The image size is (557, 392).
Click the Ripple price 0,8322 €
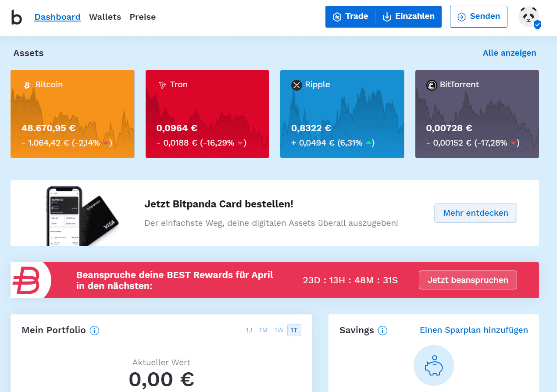click(x=311, y=128)
